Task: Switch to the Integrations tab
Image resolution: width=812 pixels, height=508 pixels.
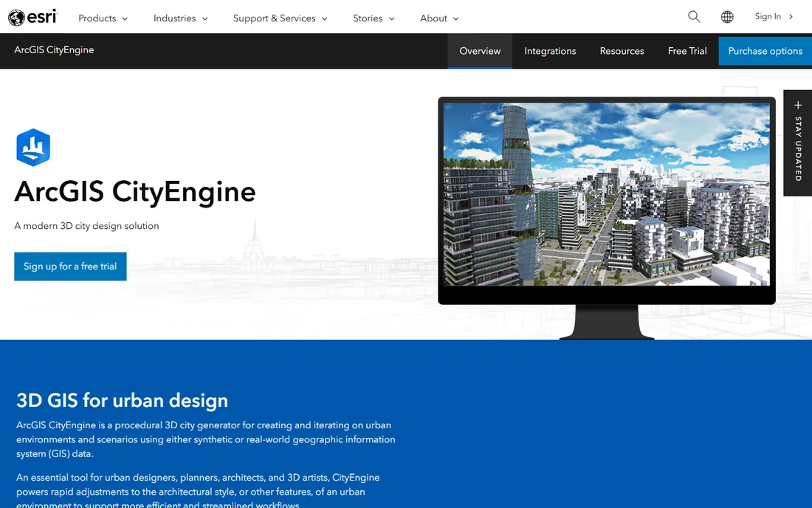Action: [550, 51]
